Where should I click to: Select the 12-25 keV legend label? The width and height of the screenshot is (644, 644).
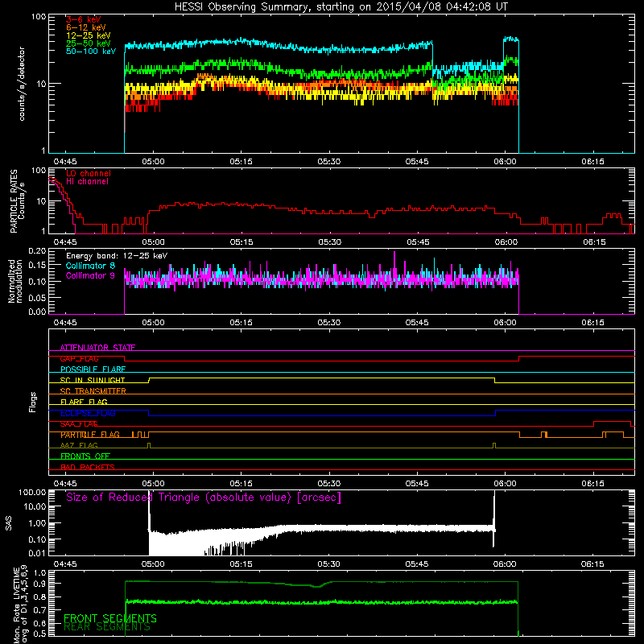coord(89,35)
